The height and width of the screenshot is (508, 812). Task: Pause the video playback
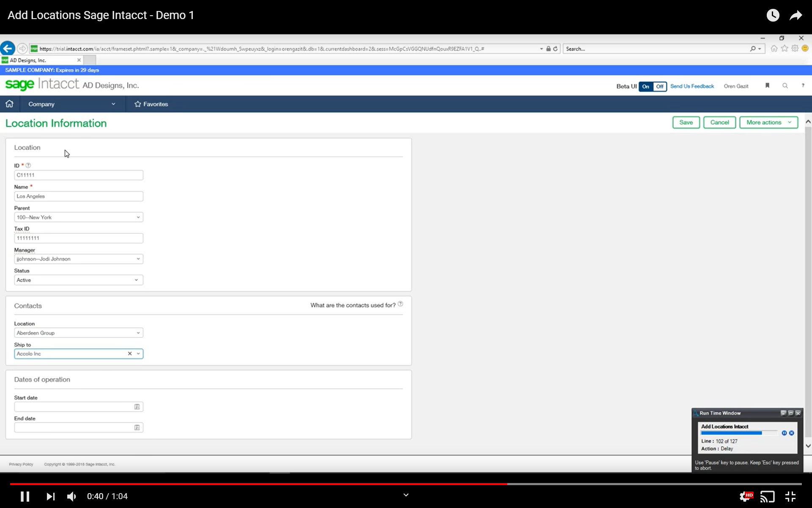(x=25, y=496)
